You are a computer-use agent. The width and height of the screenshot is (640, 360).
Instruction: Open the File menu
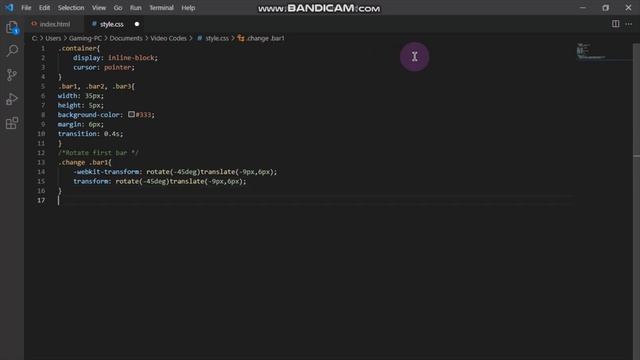(26, 8)
